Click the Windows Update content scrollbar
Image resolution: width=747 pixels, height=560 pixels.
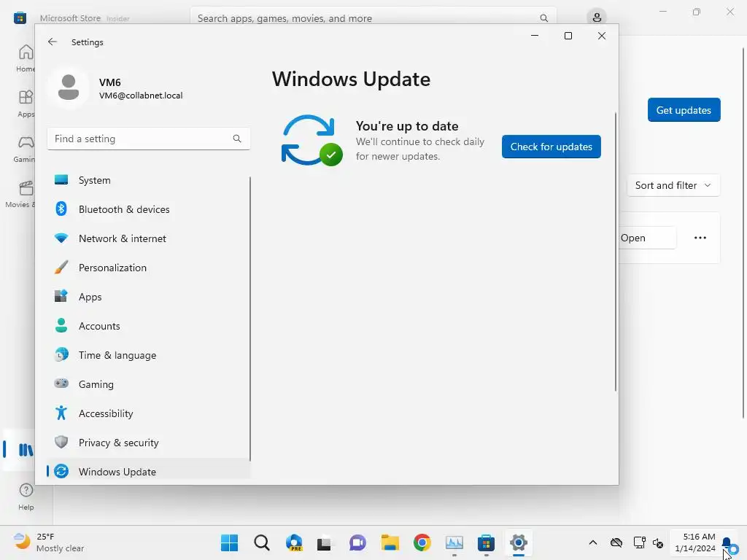pos(616,252)
